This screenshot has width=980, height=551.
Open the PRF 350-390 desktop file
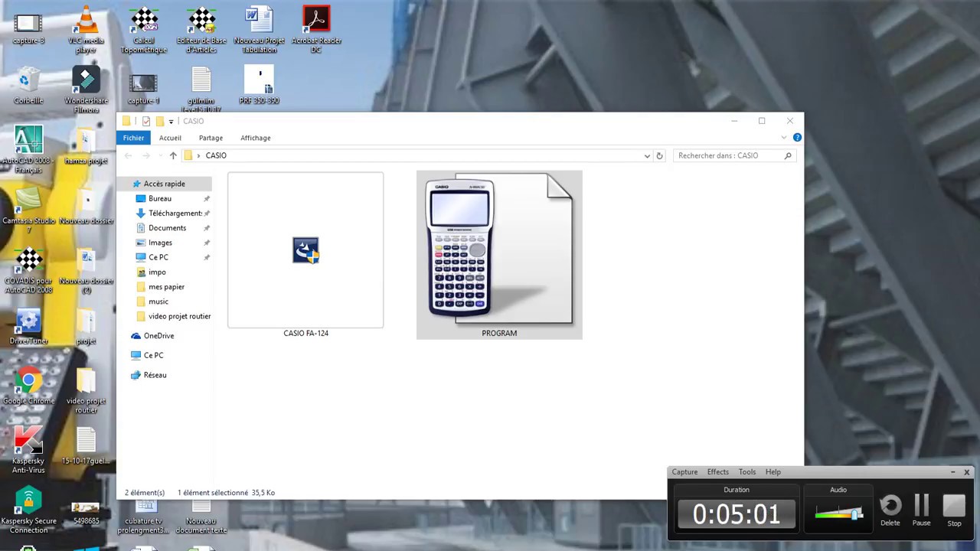point(259,86)
